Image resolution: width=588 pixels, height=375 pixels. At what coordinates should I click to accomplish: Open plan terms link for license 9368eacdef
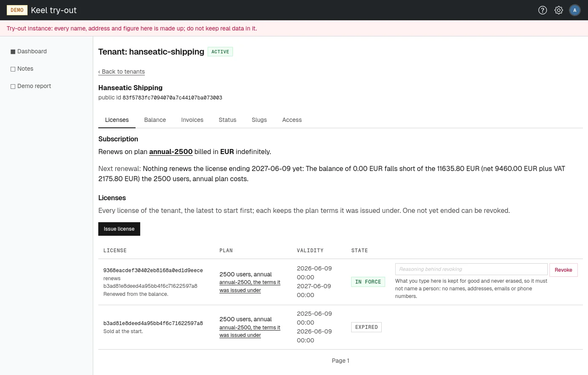coord(250,286)
